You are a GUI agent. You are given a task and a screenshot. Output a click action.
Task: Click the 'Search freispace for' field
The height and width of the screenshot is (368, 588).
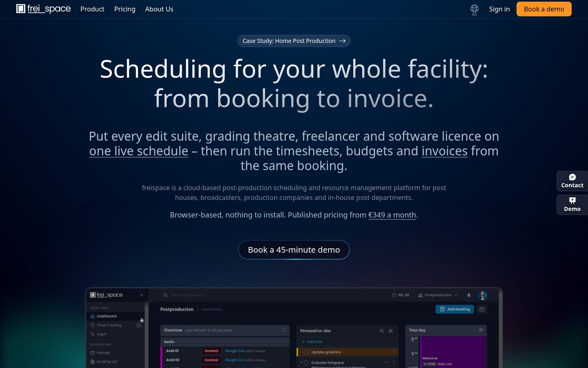click(189, 295)
